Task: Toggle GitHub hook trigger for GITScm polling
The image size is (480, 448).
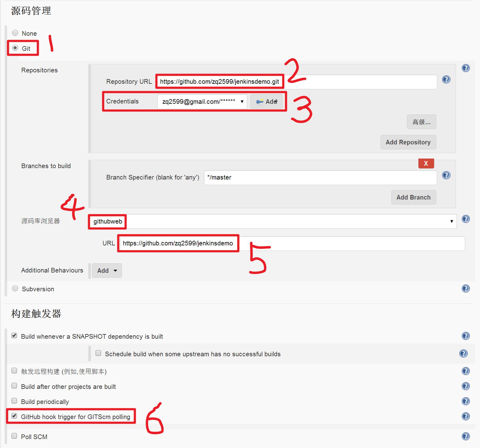Action: pyautogui.click(x=14, y=416)
